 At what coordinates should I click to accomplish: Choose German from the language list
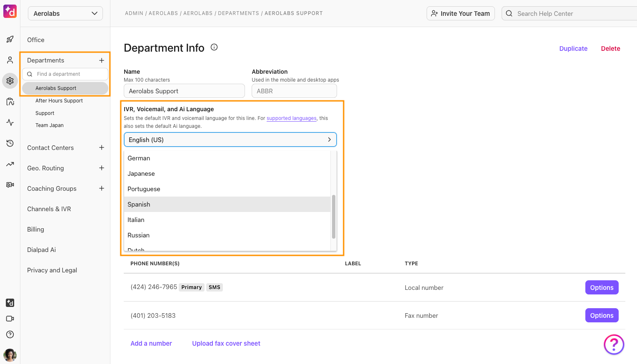pyautogui.click(x=227, y=158)
